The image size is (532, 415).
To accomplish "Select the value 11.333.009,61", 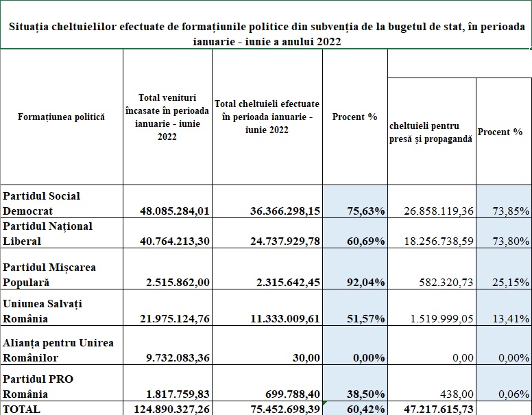I will click(x=267, y=308).
